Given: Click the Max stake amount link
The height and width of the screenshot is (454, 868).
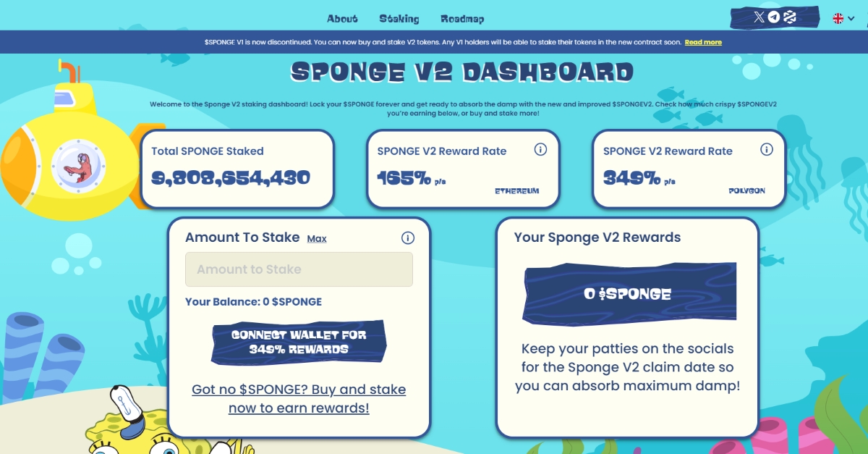Looking at the screenshot, I should [317, 239].
